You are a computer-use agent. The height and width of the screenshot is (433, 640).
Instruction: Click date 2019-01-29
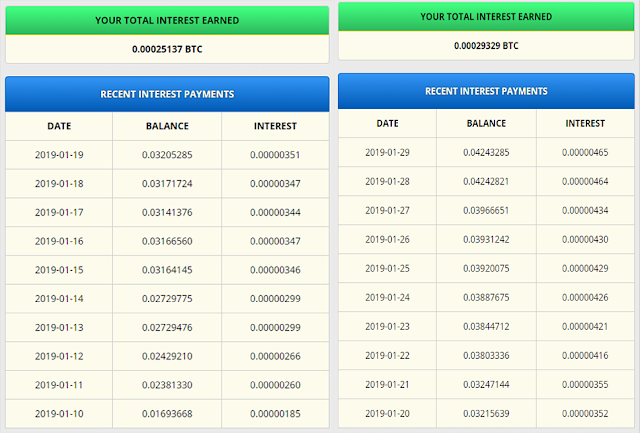[387, 153]
